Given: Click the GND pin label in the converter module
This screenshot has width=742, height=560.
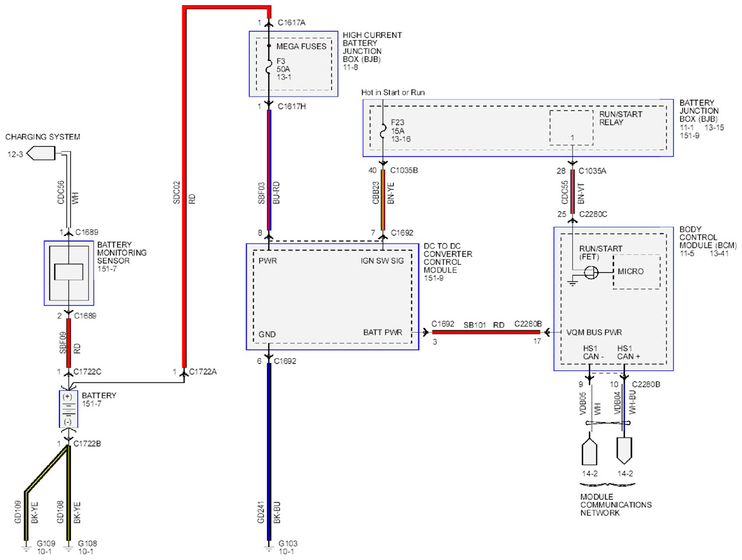Looking at the screenshot, I should pyautogui.click(x=267, y=334).
